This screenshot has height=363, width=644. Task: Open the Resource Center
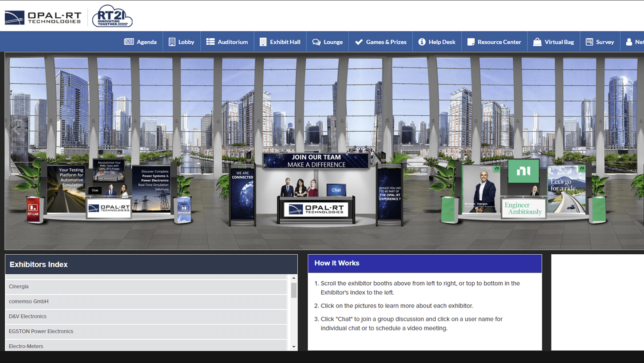pos(494,42)
